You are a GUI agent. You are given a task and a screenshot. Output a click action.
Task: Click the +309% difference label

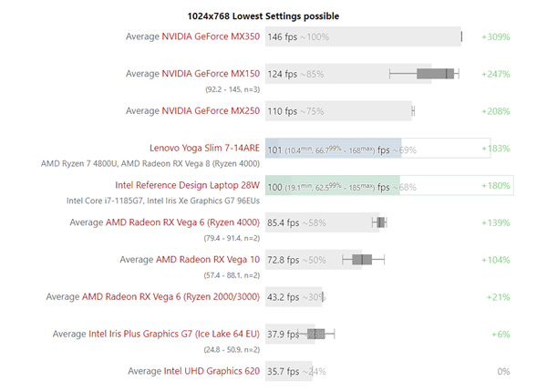pos(495,37)
